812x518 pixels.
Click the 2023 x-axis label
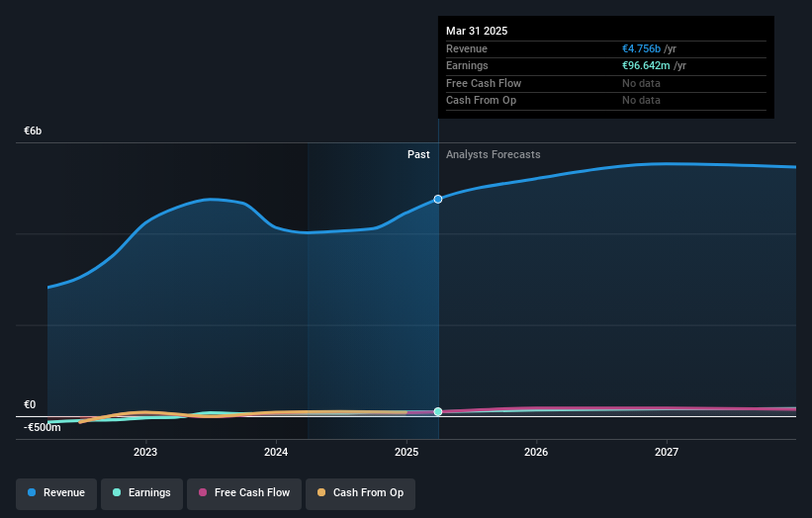click(x=145, y=453)
